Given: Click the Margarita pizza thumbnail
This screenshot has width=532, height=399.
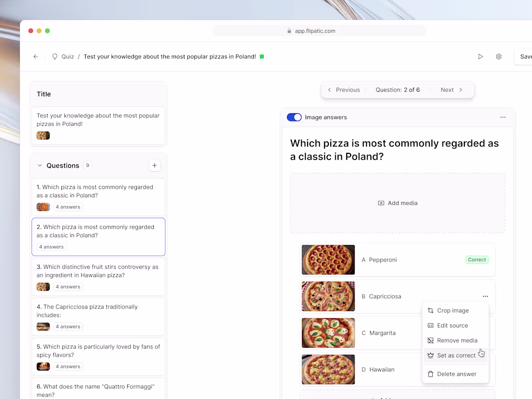Looking at the screenshot, I should click(x=328, y=333).
